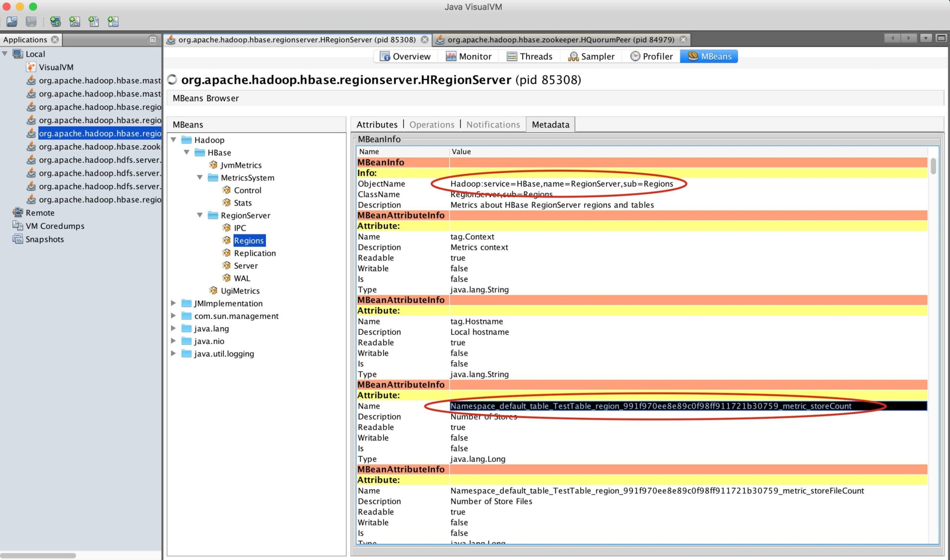This screenshot has width=950, height=560.
Task: Switch to the Operations tab
Action: coord(432,125)
